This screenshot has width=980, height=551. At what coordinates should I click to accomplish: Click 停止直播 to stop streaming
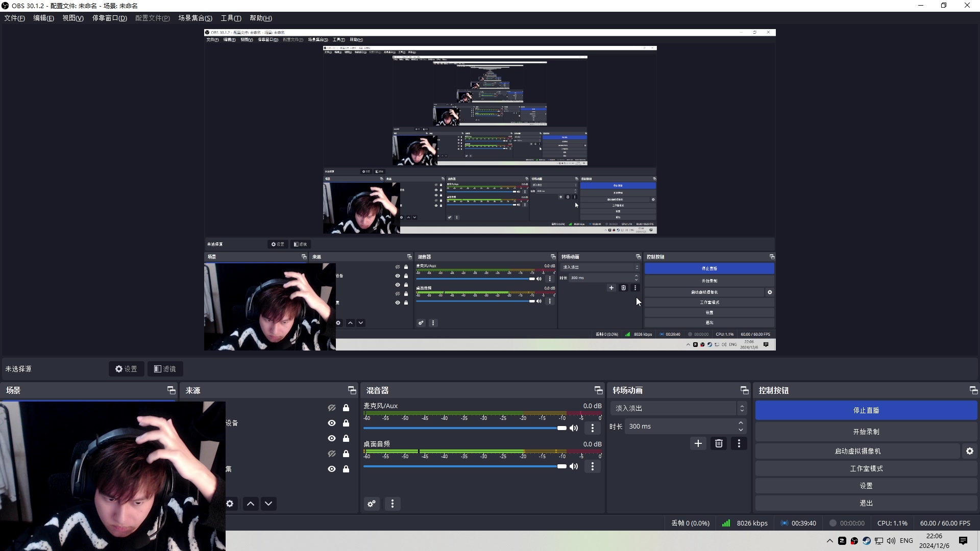[866, 410]
